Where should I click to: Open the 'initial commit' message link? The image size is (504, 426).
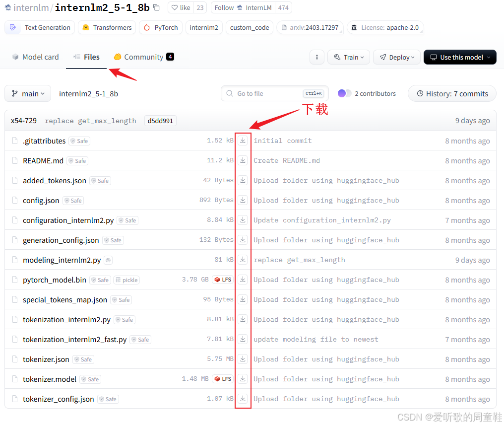[283, 141]
